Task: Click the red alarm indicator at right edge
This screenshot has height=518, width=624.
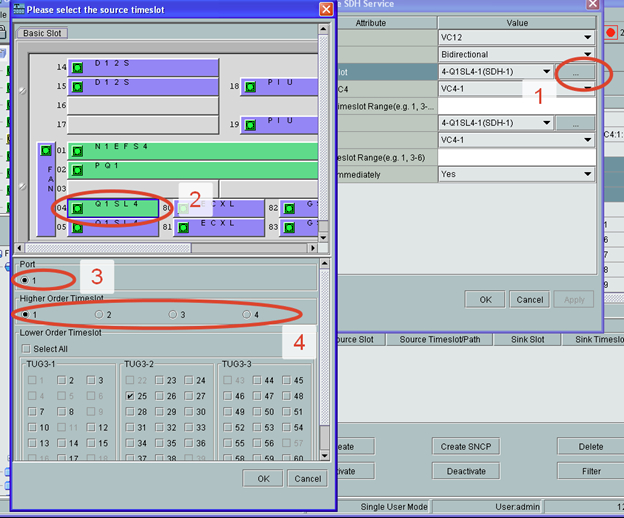Action: 611,33
